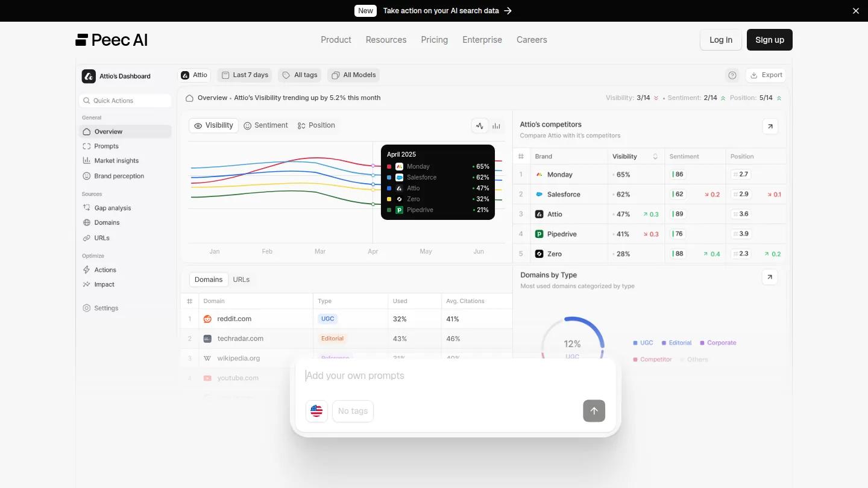Viewport: 868px width, 488px height.
Task: Open the help question mark icon
Action: point(732,75)
